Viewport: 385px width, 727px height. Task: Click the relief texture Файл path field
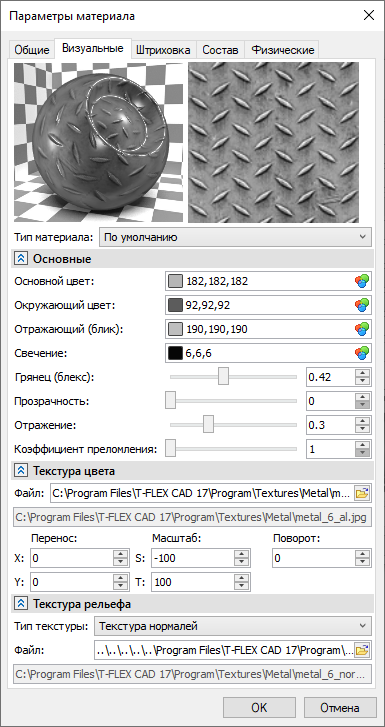pos(224,650)
